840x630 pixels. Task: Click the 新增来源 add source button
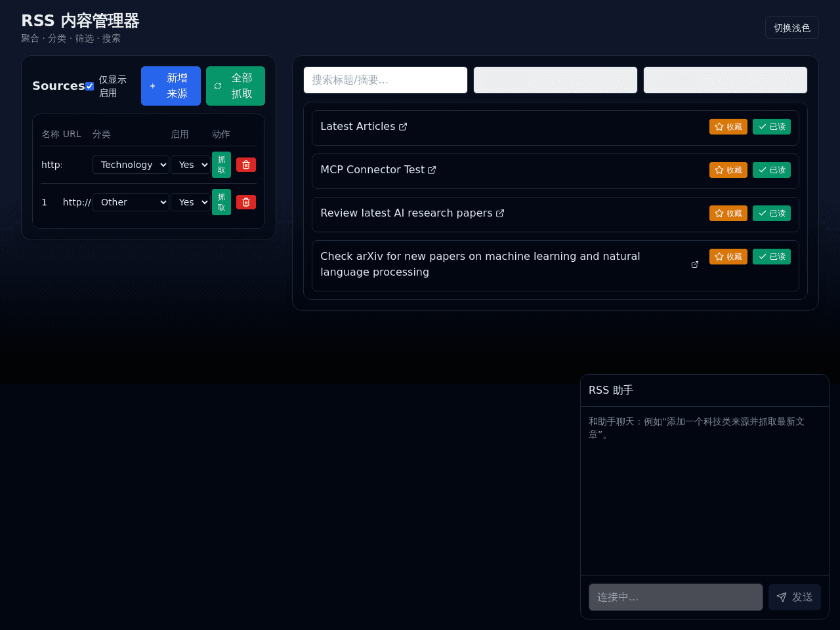171,86
